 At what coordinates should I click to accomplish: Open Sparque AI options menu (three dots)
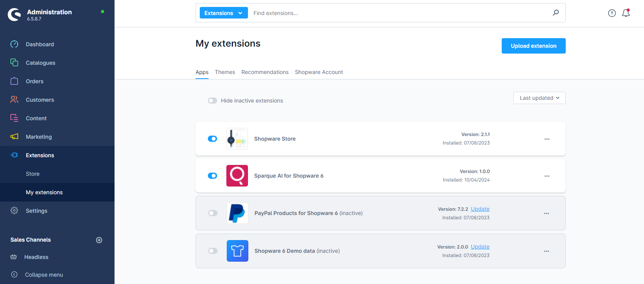coord(547,176)
